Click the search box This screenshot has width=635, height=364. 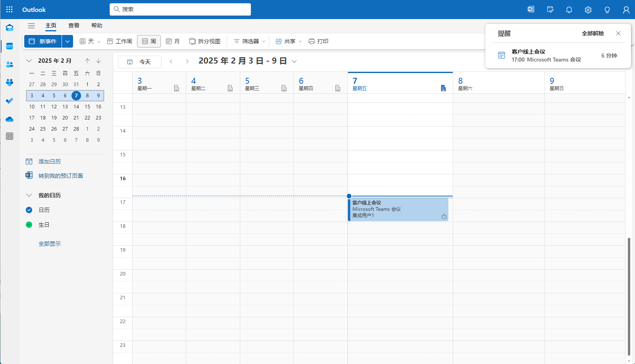180,9
